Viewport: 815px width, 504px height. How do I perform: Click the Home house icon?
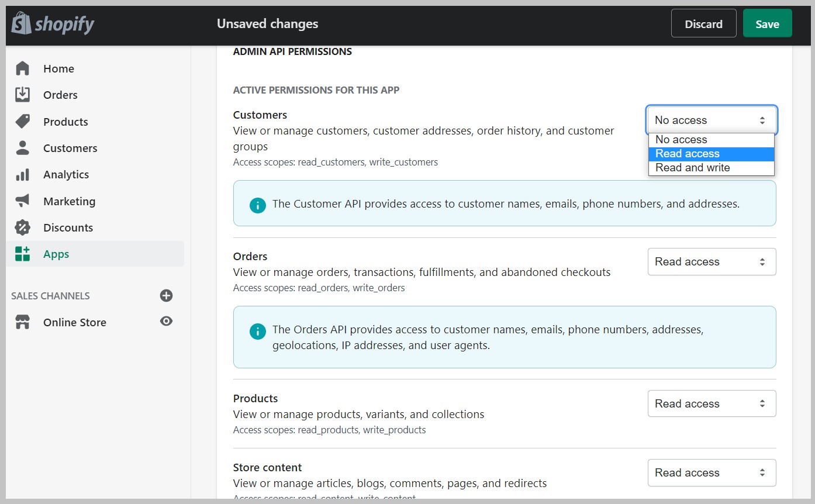(22, 68)
